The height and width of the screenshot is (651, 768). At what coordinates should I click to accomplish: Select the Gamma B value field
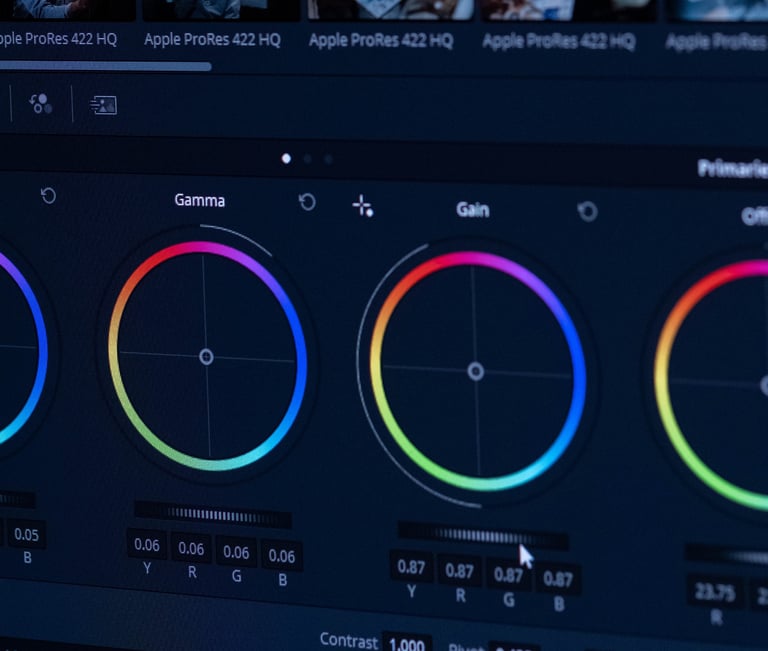(x=282, y=556)
